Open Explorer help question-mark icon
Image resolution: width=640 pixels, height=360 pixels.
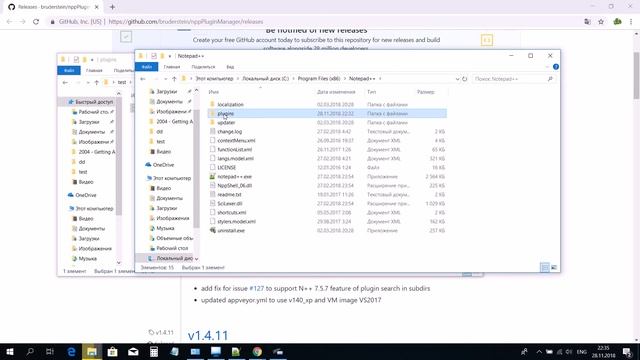(556, 67)
